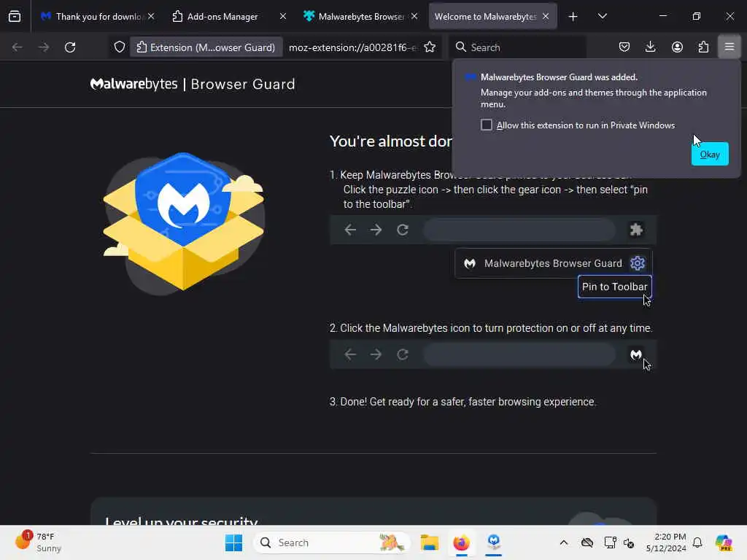
Task: Click the Malwarebytes icon in step 2 illustration
Action: (x=636, y=355)
